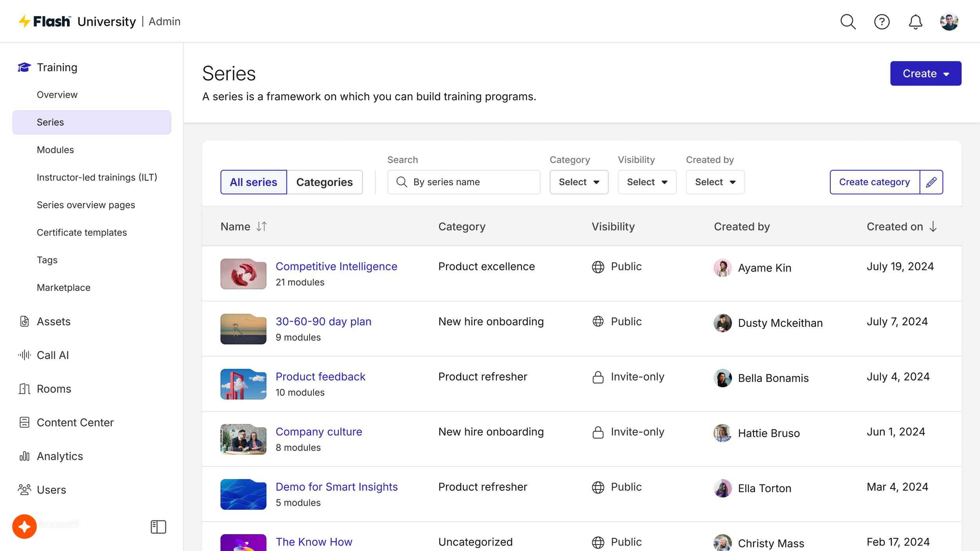980x551 pixels.
Task: Open Analytics section in sidebar
Action: (x=60, y=456)
